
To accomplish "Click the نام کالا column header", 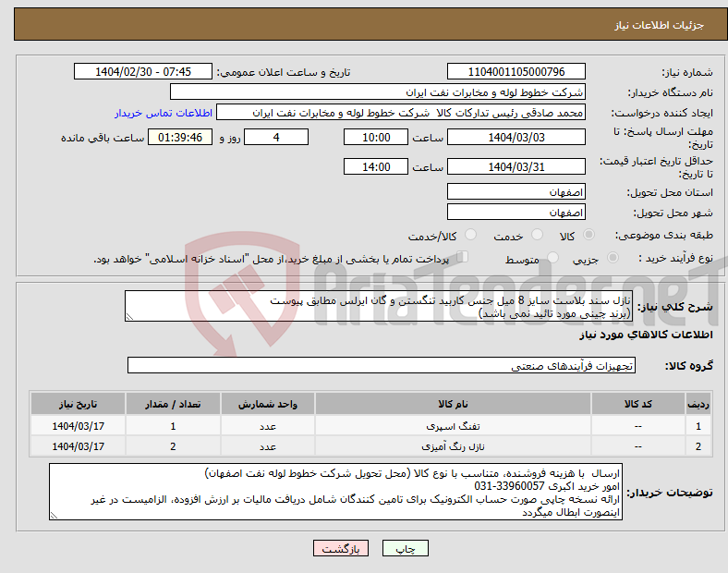I will tap(453, 404).
